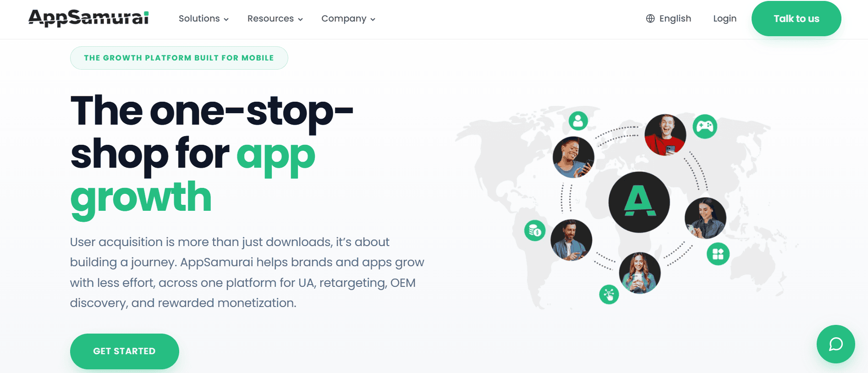This screenshot has height=373, width=868.
Task: Click the bearded man in denim photo
Action: [x=571, y=240]
